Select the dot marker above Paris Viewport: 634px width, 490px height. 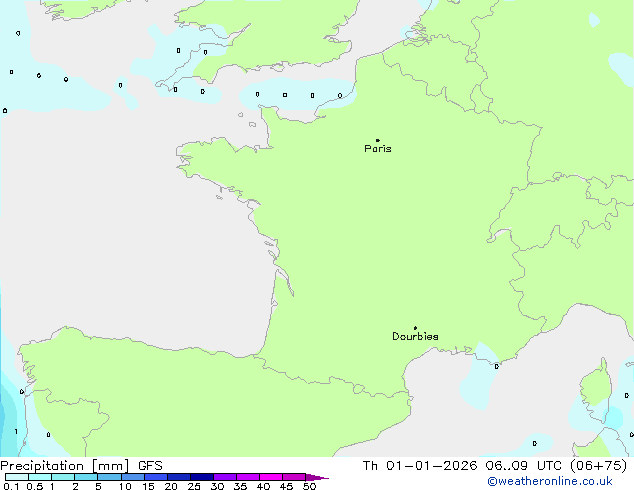378,140
